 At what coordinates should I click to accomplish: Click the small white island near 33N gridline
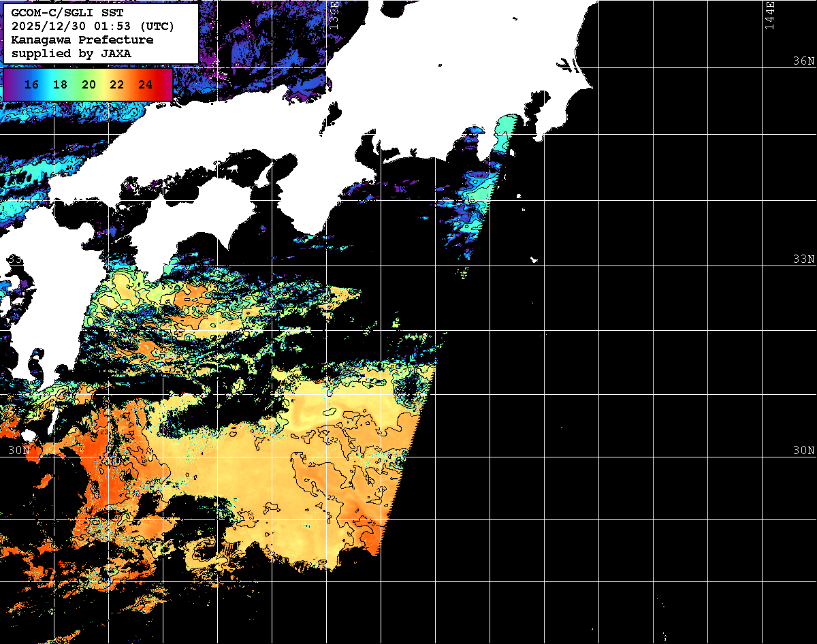[534, 259]
